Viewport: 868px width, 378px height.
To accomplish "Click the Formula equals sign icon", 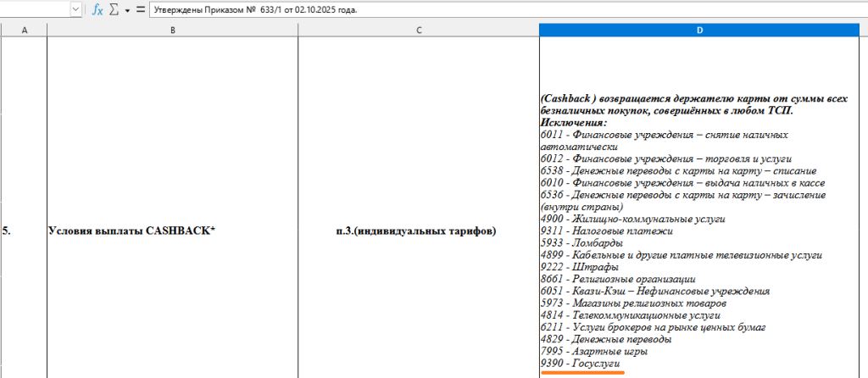I will pyautogui.click(x=140, y=9).
